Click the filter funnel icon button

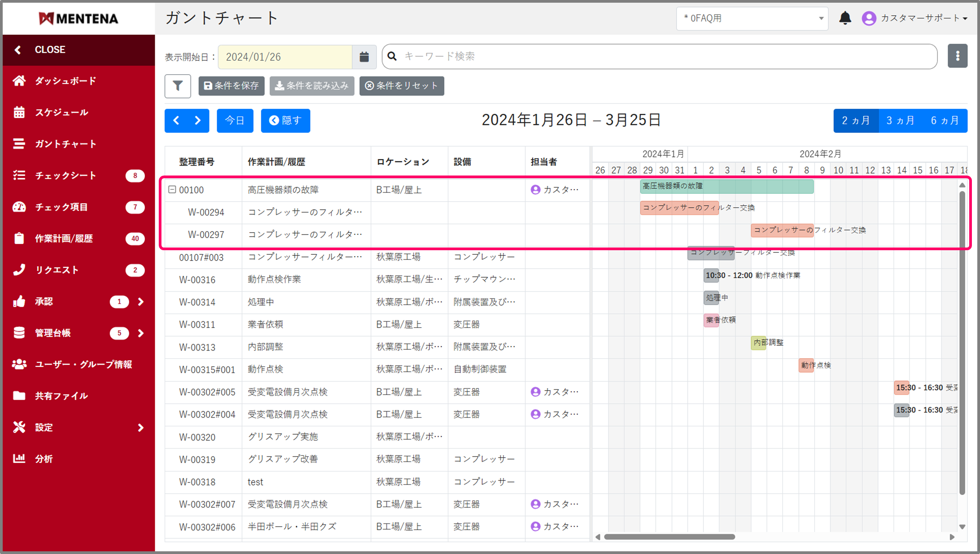click(x=178, y=86)
